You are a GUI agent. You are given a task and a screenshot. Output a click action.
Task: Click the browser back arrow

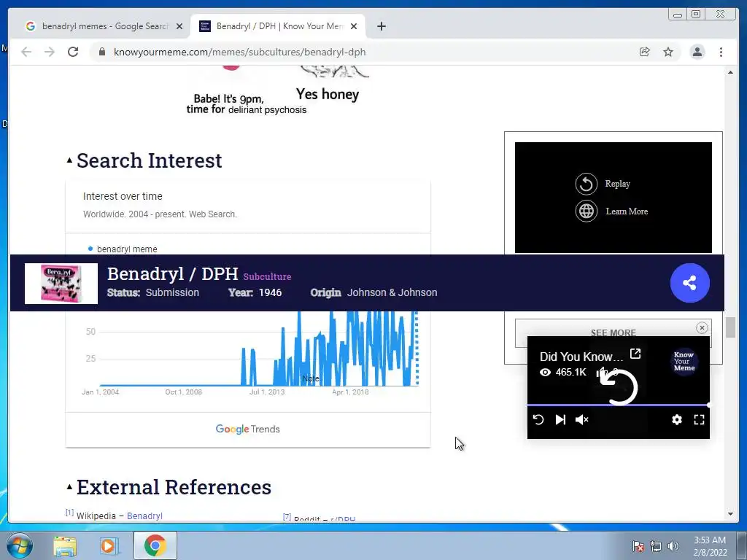click(26, 52)
